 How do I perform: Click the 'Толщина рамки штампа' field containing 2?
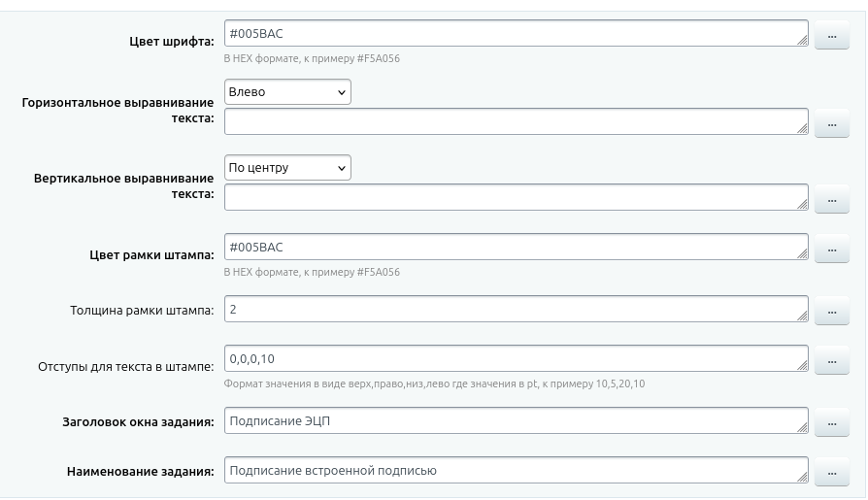(x=515, y=309)
